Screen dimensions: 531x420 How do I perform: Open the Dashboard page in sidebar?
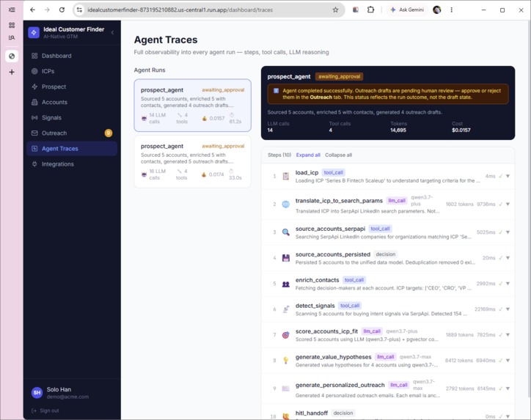72,56
